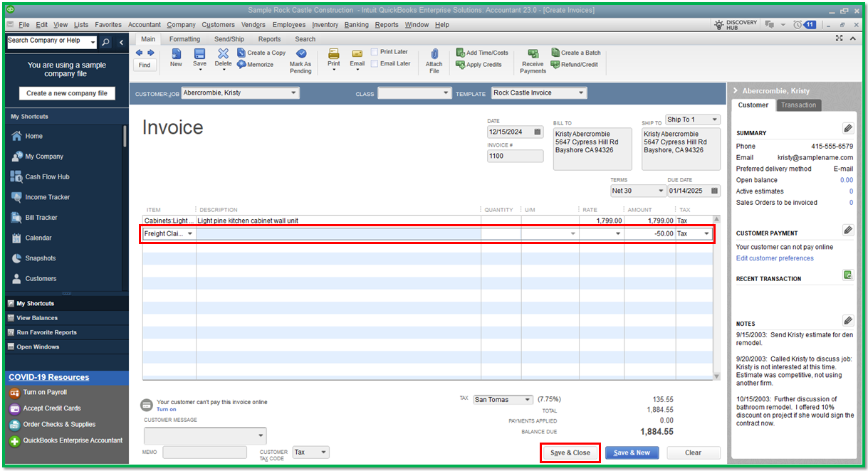
Task: Go to the next invoice with the right arrow
Action: coord(150,53)
